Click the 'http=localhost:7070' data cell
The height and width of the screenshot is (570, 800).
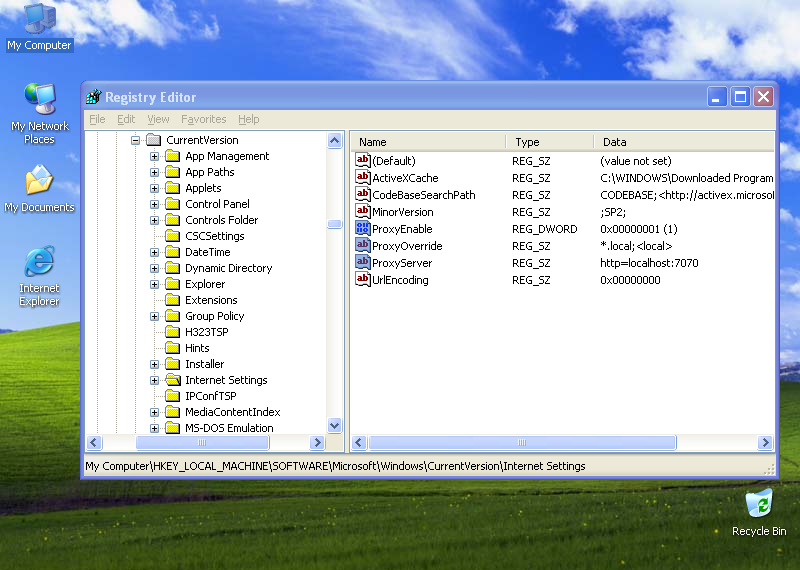[x=649, y=263]
